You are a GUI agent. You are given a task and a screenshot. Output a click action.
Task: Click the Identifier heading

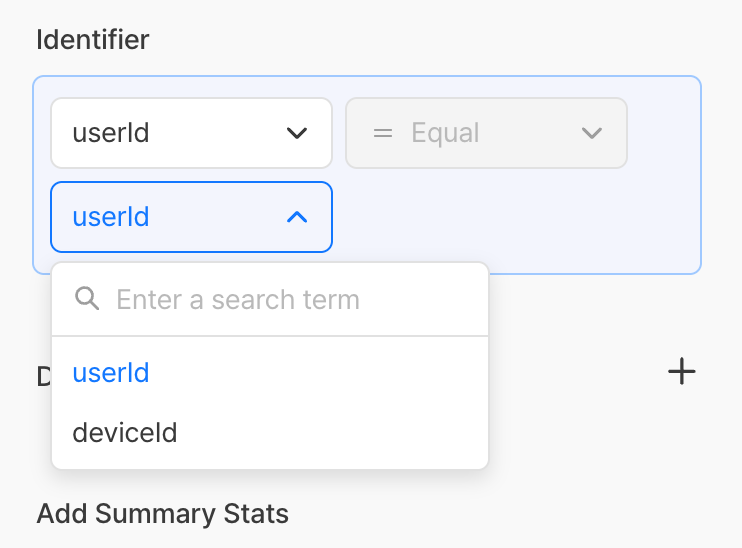(93, 40)
